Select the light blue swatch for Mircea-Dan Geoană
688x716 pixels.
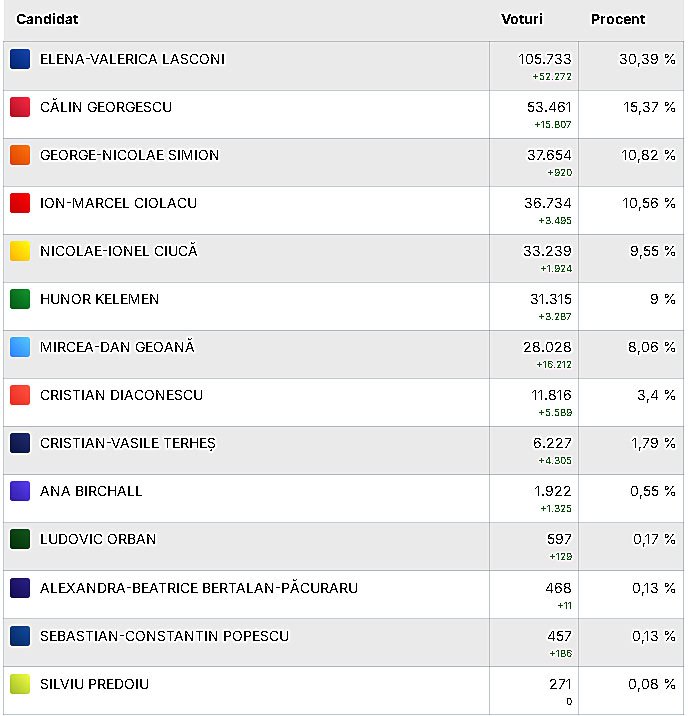pos(20,347)
